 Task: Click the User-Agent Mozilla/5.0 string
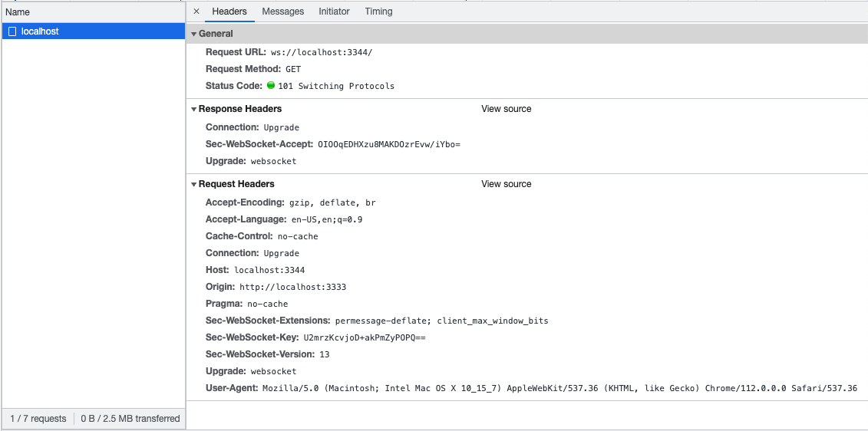click(x=559, y=388)
